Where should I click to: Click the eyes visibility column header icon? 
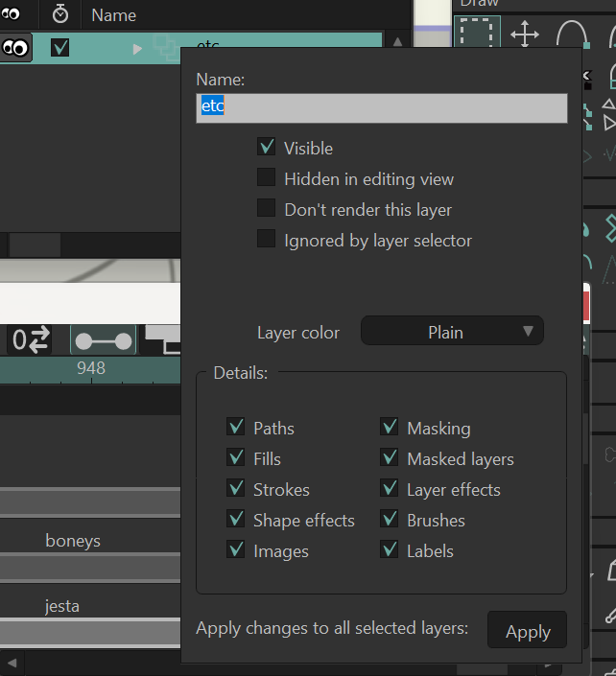coord(10,14)
